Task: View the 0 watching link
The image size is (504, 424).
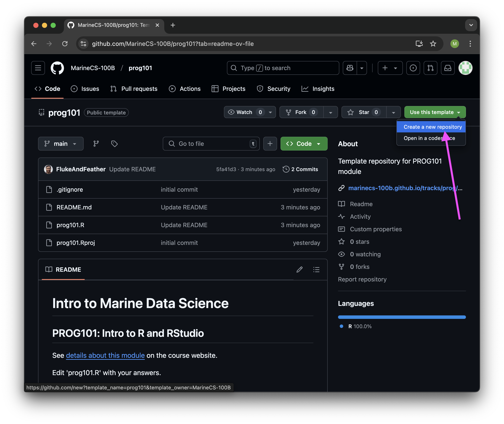Action: (365, 254)
